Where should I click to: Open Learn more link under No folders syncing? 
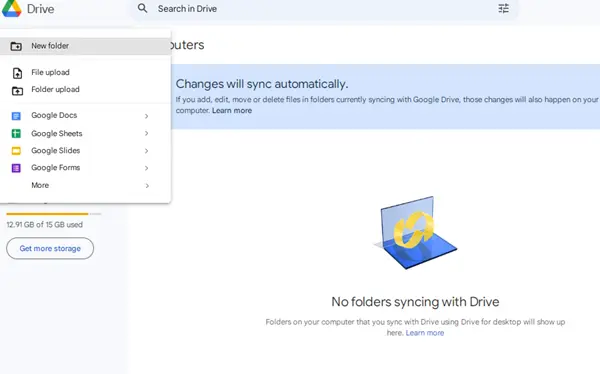[x=425, y=333]
